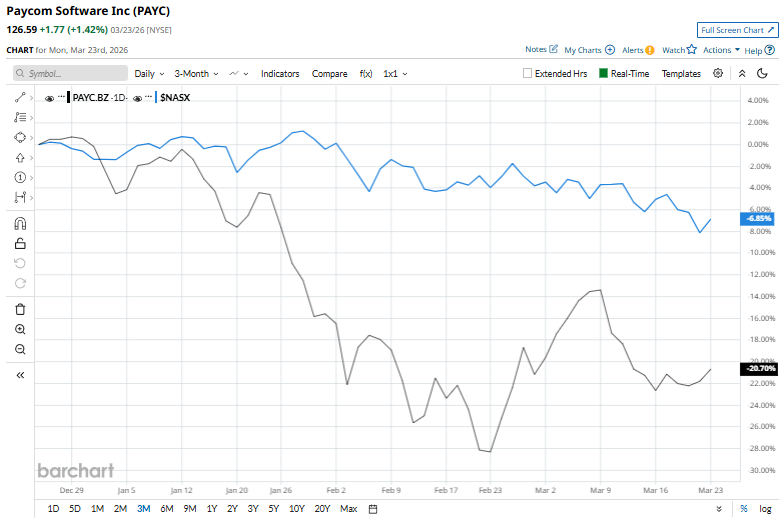The image size is (780, 521).
Task: Add to Watch list star link
Action: click(679, 50)
